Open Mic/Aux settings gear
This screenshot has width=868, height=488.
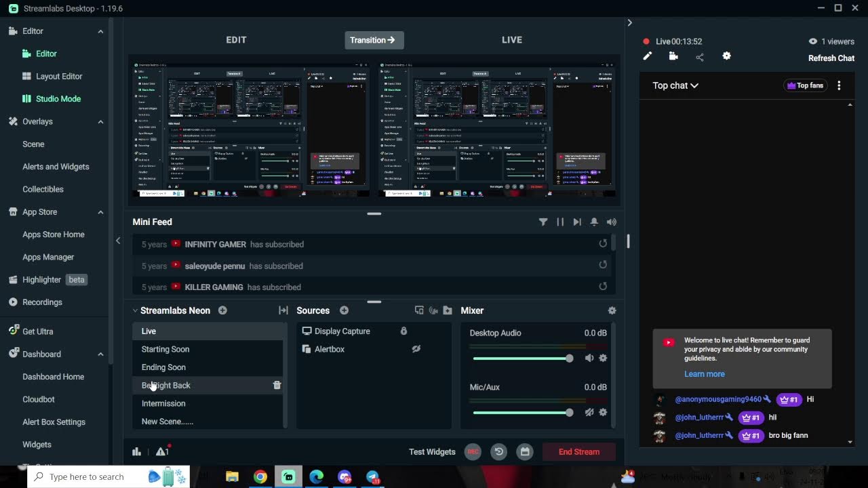pos(603,412)
